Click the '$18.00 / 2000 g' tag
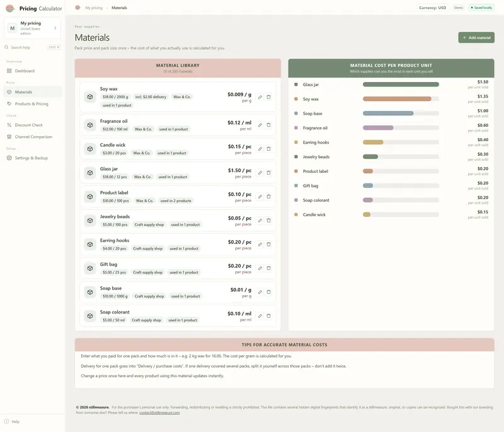 click(115, 97)
